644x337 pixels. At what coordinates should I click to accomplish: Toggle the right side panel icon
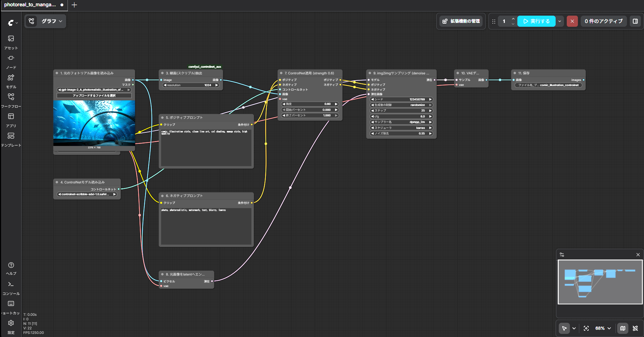coord(635,21)
